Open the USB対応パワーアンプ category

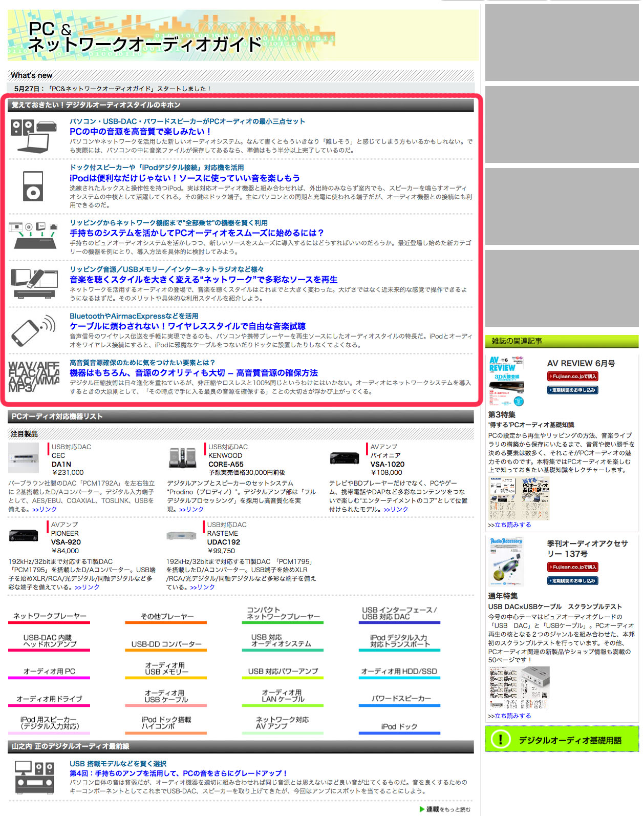point(283,672)
